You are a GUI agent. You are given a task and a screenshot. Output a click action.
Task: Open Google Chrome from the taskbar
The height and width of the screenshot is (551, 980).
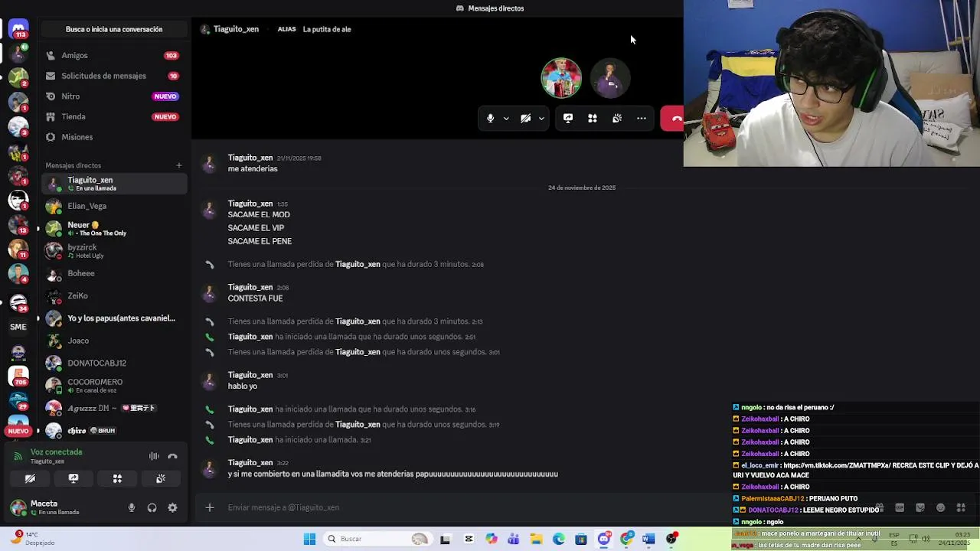click(627, 540)
